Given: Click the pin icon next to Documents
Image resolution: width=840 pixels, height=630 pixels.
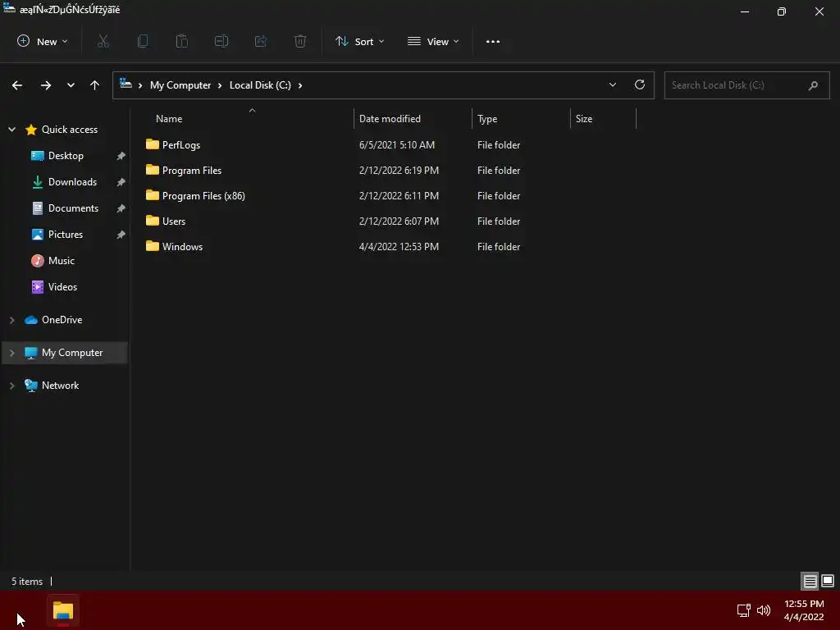Looking at the screenshot, I should [x=121, y=208].
